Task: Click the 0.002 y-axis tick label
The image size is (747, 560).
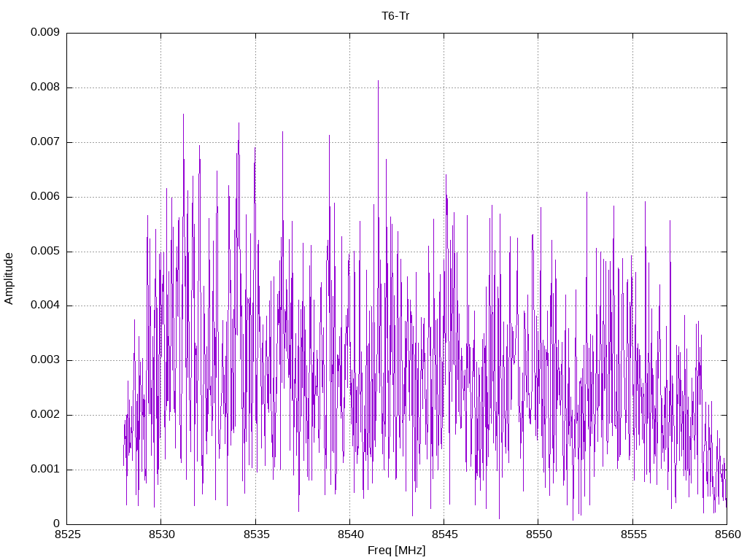Action: coord(45,415)
